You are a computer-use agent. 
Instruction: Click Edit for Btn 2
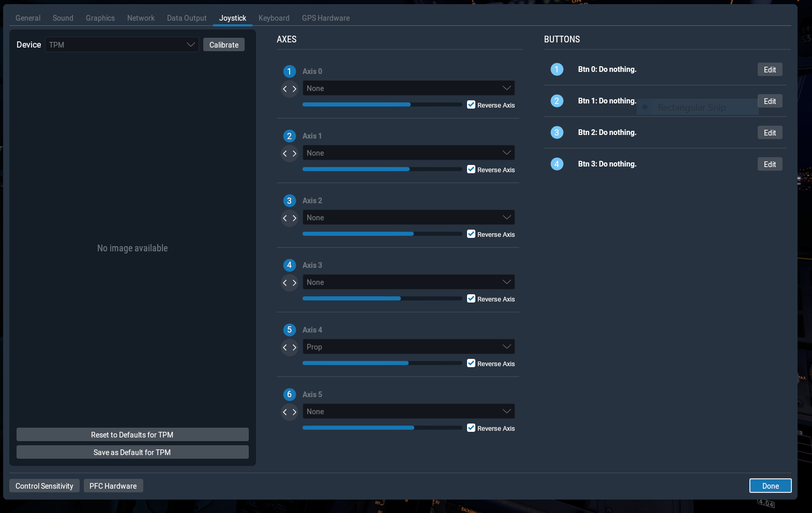(x=770, y=133)
